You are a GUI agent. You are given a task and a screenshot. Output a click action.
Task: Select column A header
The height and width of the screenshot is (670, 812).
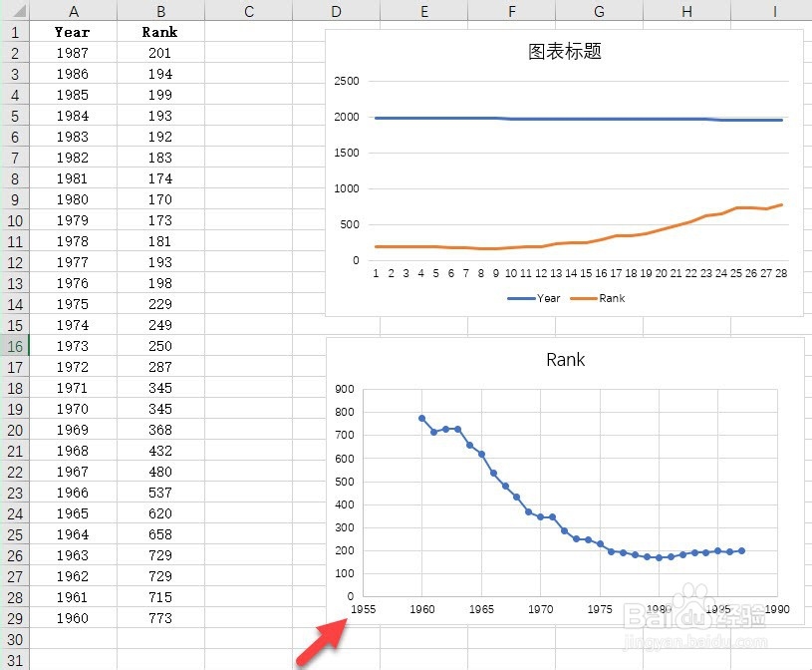[73, 10]
